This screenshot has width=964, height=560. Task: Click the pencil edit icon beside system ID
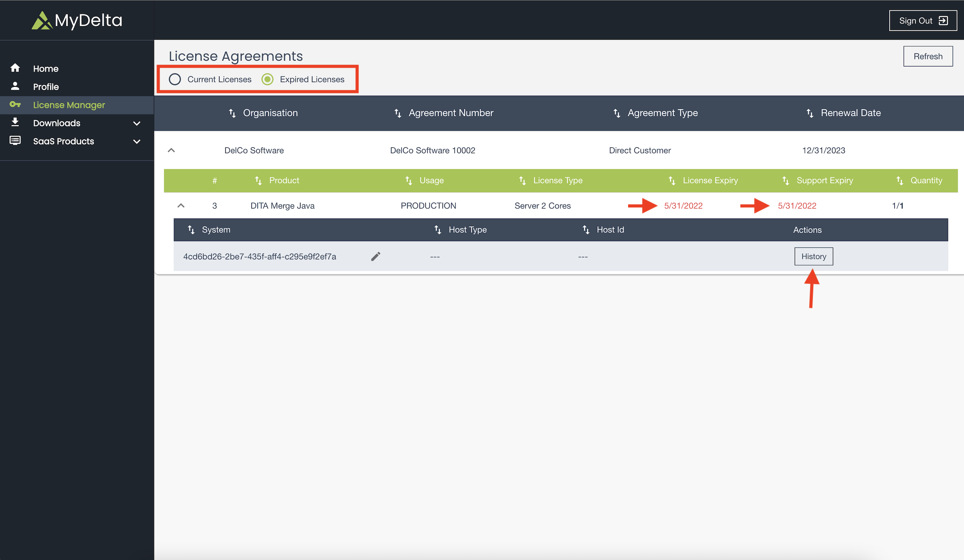click(x=376, y=256)
